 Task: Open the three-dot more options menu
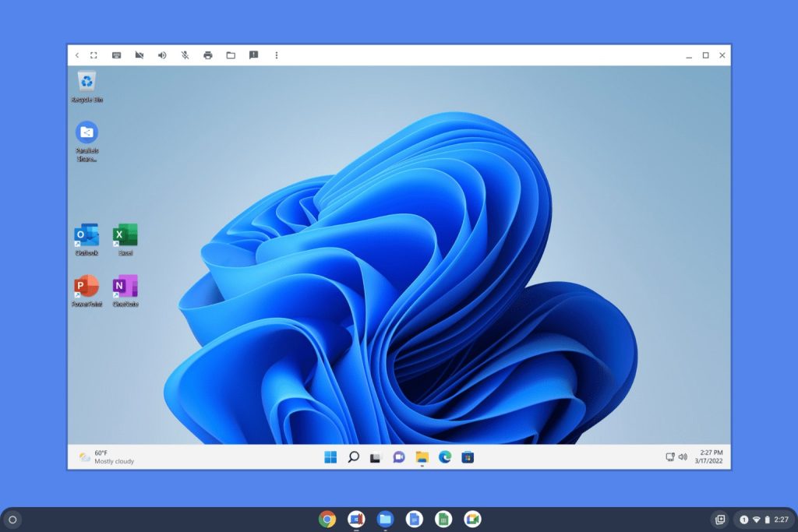coord(277,55)
